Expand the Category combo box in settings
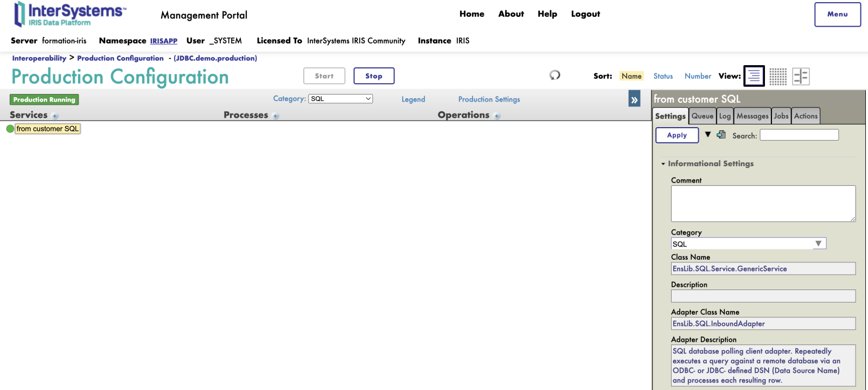 [818, 244]
